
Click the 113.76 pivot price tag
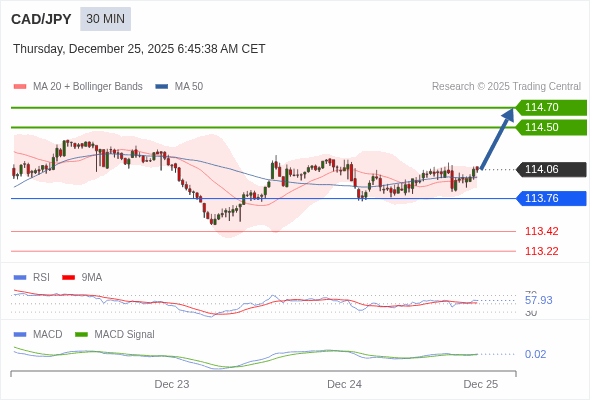tap(551, 198)
